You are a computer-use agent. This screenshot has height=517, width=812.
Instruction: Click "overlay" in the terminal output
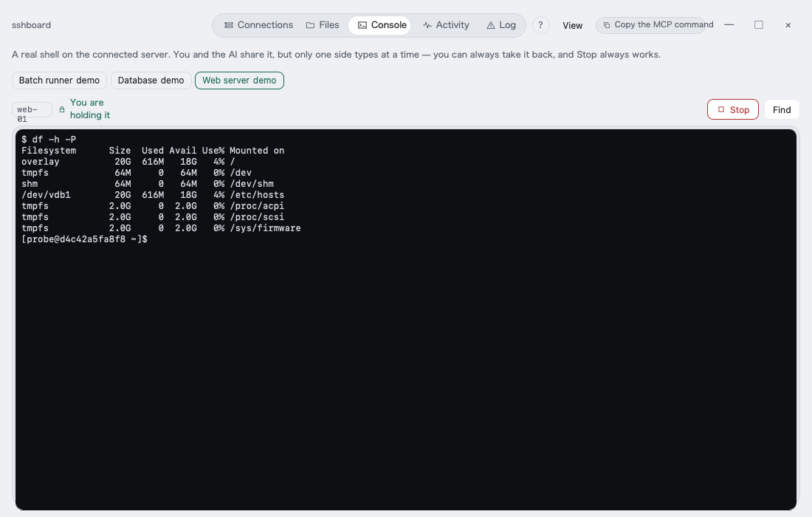coord(41,162)
